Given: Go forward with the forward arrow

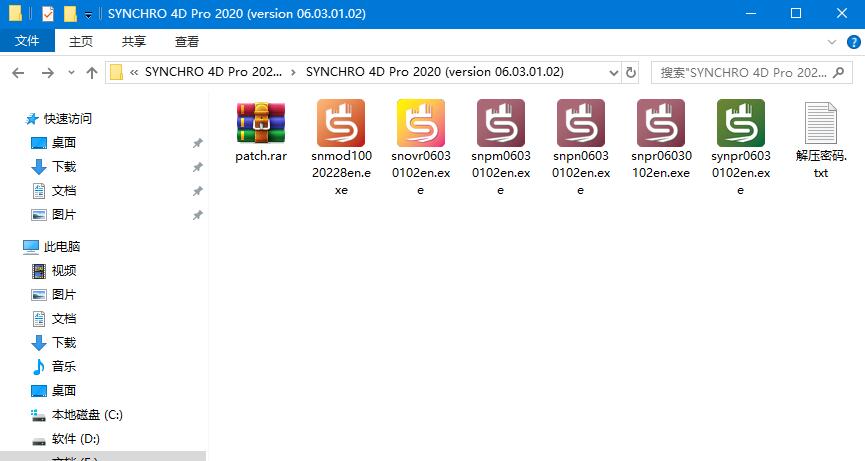Looking at the screenshot, I should tap(48, 72).
